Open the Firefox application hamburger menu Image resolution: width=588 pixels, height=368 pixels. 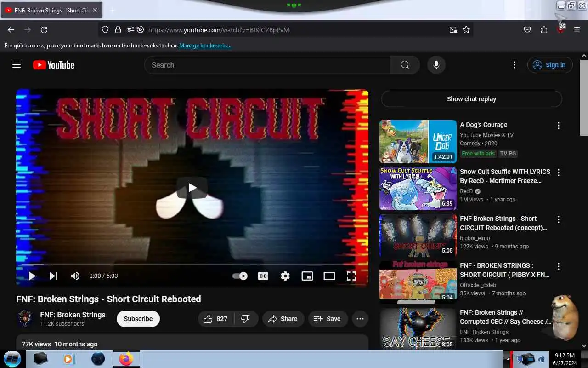point(576,30)
